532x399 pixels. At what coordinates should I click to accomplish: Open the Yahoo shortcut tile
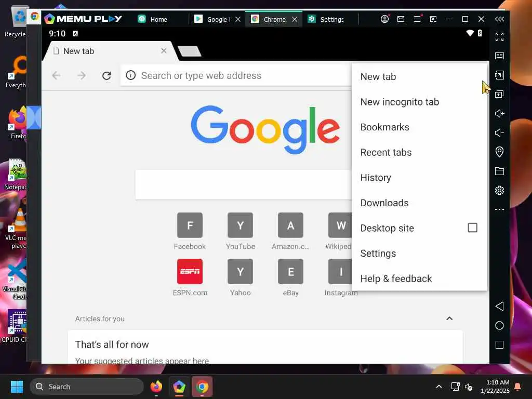(240, 277)
